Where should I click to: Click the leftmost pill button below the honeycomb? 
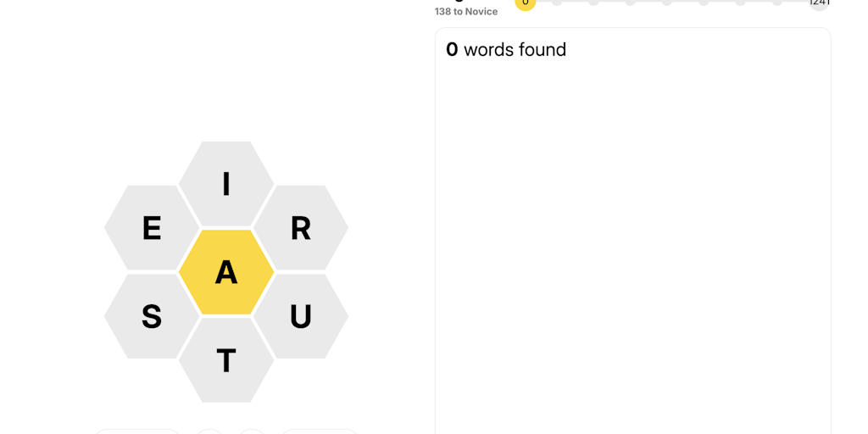click(x=136, y=431)
